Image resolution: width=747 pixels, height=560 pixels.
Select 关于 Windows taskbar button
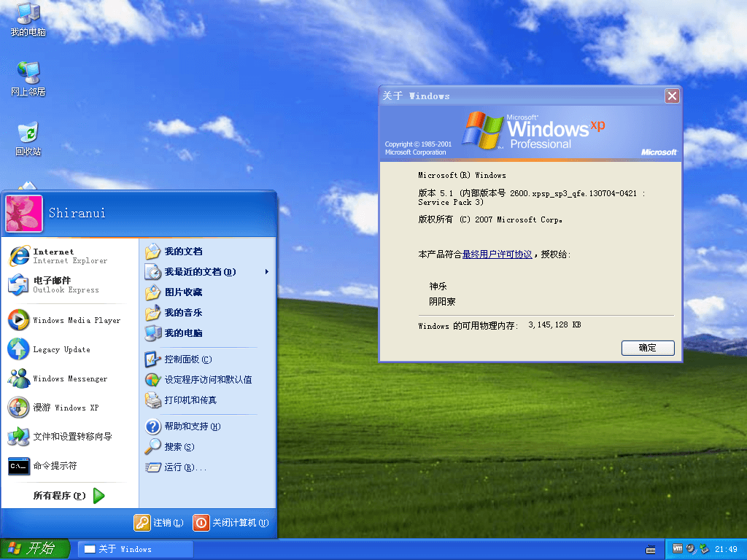click(x=135, y=549)
